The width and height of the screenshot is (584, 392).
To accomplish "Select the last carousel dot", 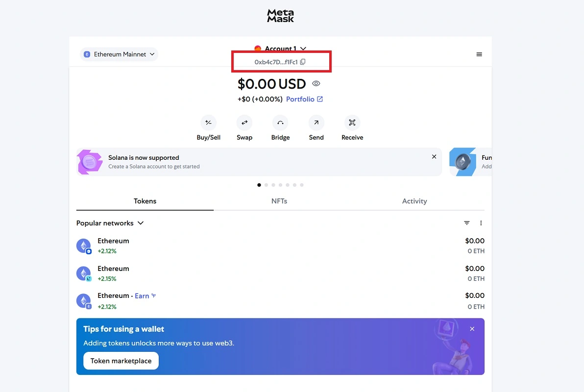I will (x=302, y=185).
